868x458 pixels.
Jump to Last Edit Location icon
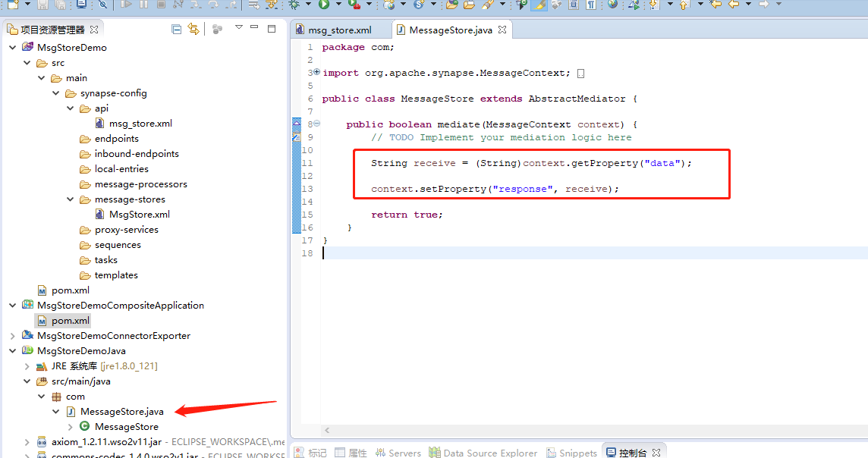point(715,5)
